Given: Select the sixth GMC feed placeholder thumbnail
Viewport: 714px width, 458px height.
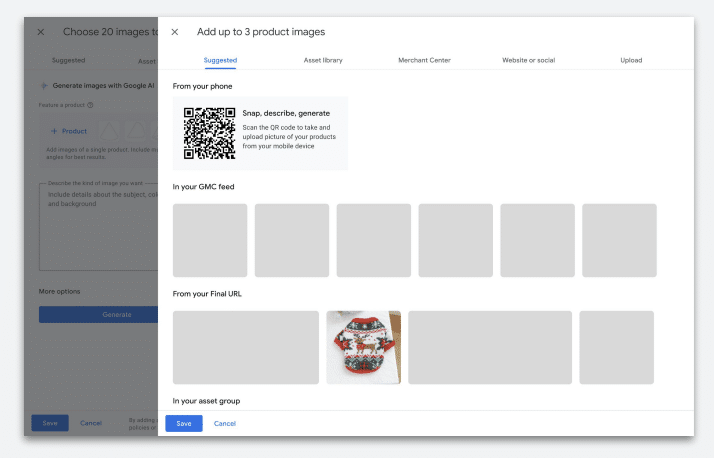Looking at the screenshot, I should click(x=619, y=240).
